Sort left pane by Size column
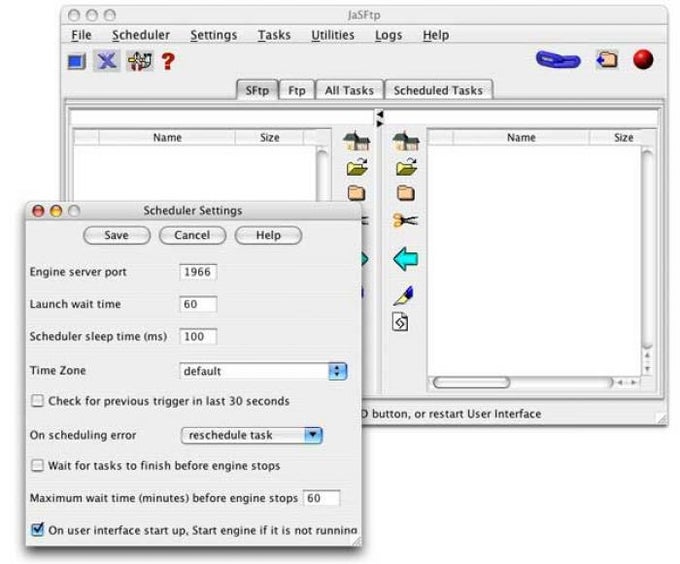Image resolution: width=680 pixels, height=564 pixels. (269, 137)
